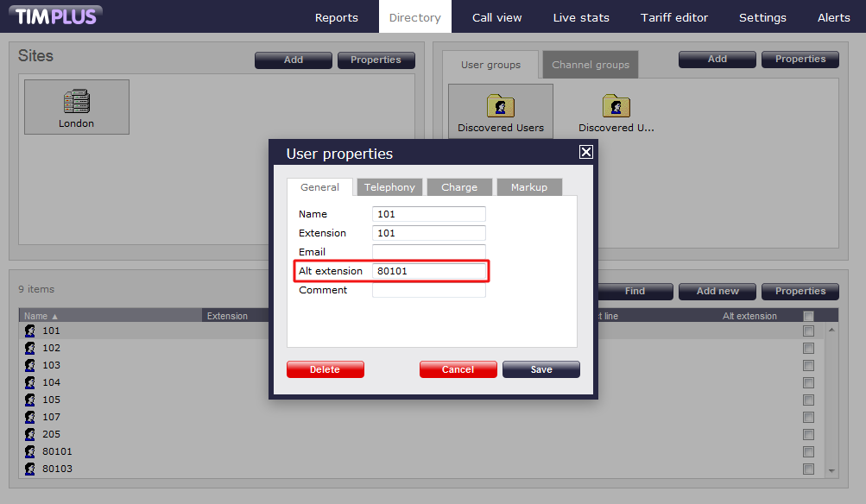
Task: Click the user icon beside 205
Action: 30,434
